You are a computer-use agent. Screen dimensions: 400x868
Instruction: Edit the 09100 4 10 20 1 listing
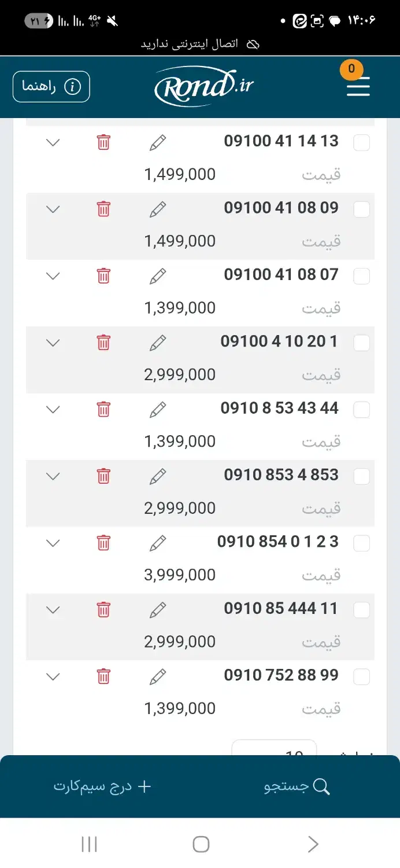pos(157,343)
